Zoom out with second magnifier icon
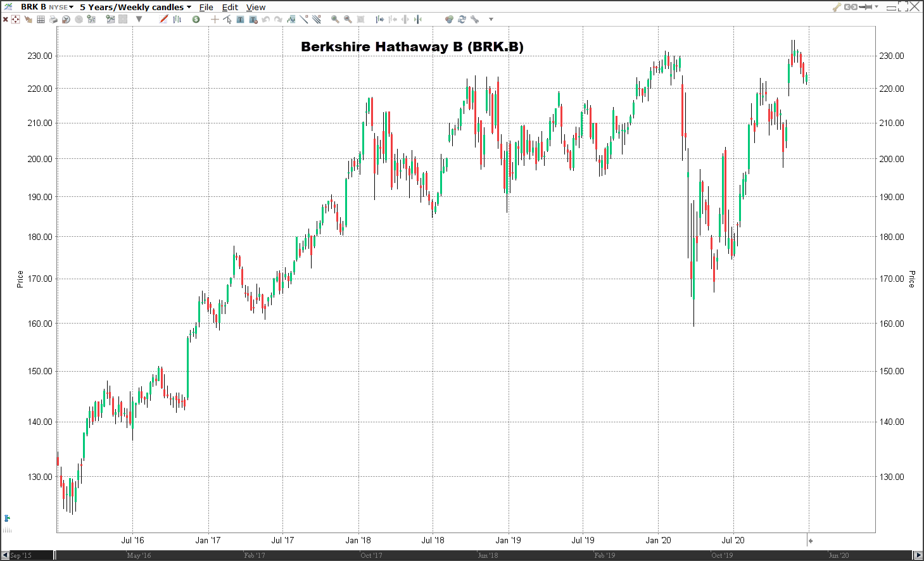The image size is (924, 561). pyautogui.click(x=348, y=20)
